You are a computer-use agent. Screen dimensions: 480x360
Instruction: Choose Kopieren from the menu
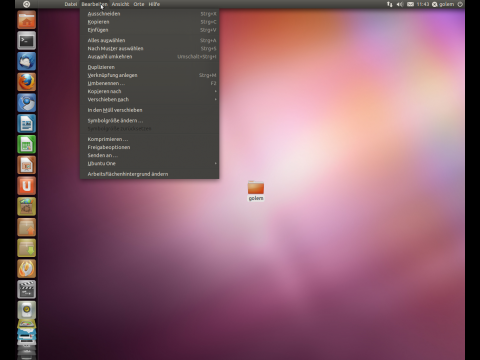tap(150, 22)
